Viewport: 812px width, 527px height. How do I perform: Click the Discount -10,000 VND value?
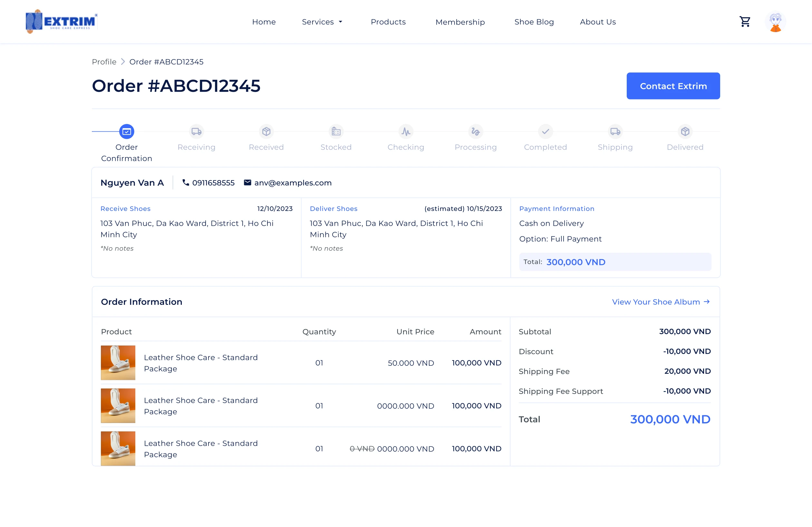(x=687, y=352)
